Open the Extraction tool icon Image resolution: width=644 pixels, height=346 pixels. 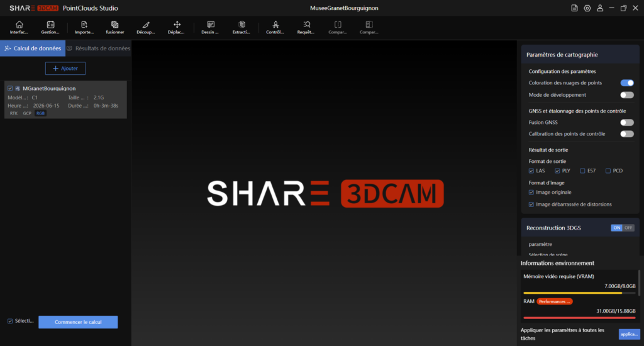(241, 28)
